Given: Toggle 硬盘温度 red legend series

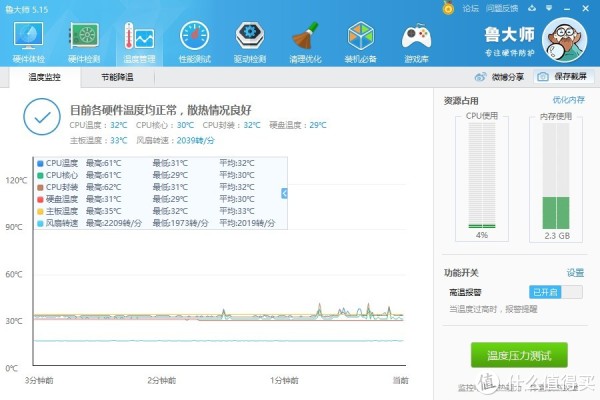Looking at the screenshot, I should 40,199.
